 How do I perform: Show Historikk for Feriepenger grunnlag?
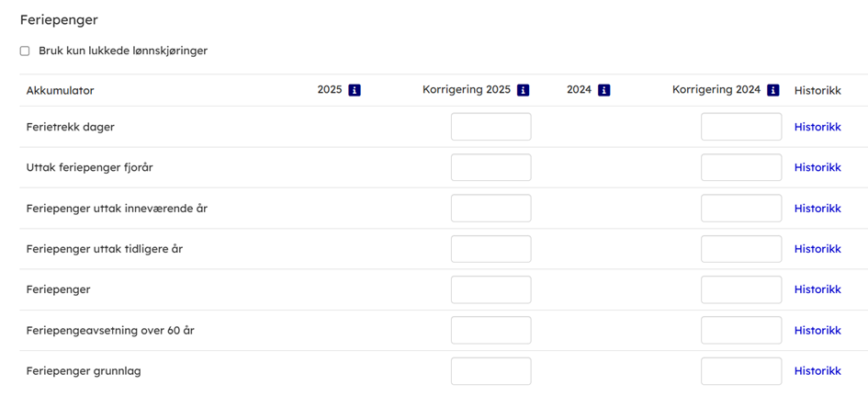pyautogui.click(x=817, y=371)
